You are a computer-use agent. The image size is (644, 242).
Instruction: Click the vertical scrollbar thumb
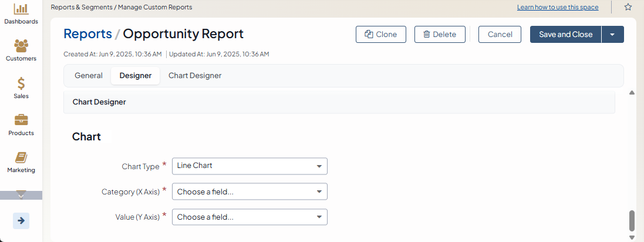[x=632, y=221]
